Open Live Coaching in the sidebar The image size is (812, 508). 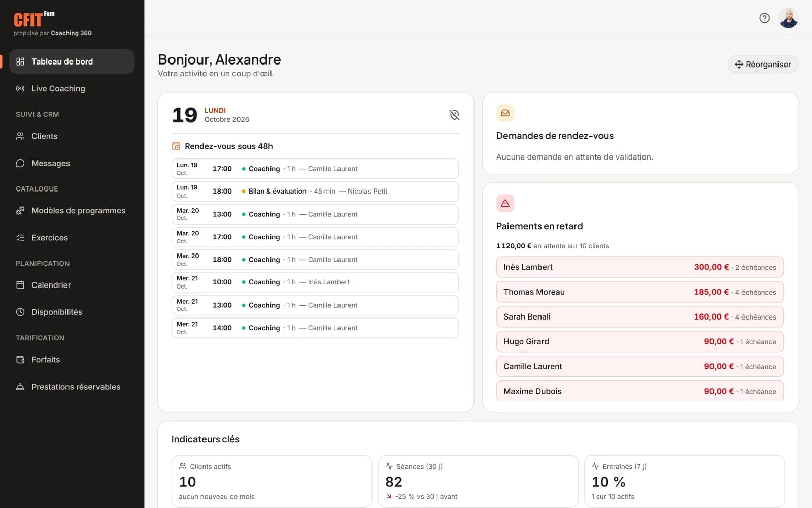[x=72, y=88]
